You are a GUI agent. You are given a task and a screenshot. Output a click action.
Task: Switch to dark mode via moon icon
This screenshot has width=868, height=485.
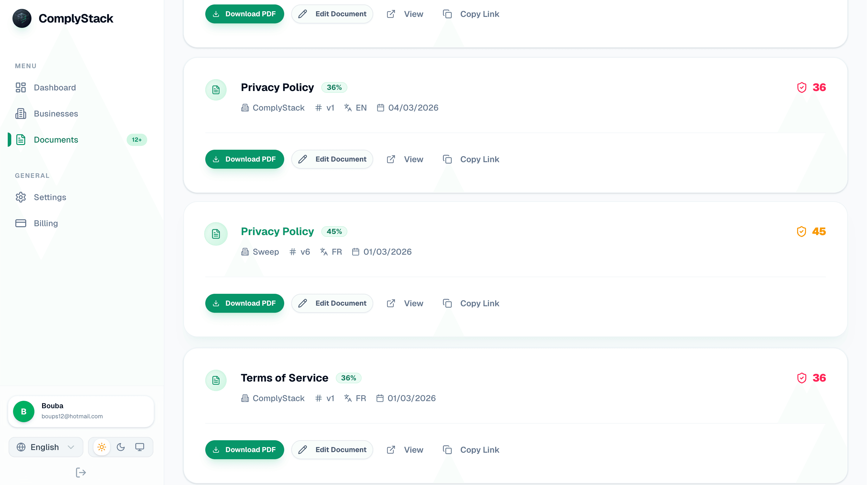(121, 447)
